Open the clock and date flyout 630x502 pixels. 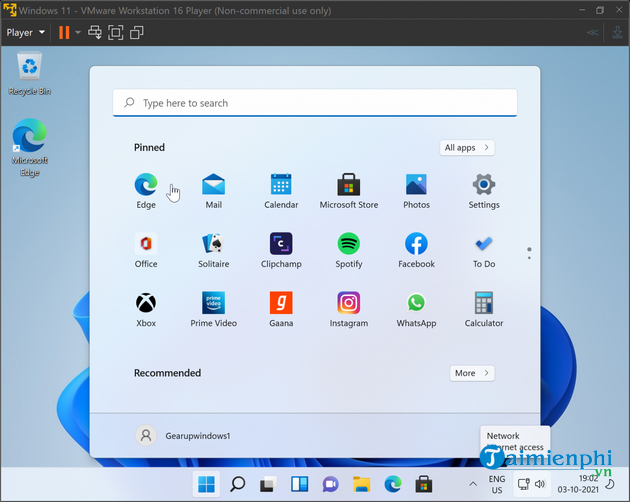pos(578,484)
